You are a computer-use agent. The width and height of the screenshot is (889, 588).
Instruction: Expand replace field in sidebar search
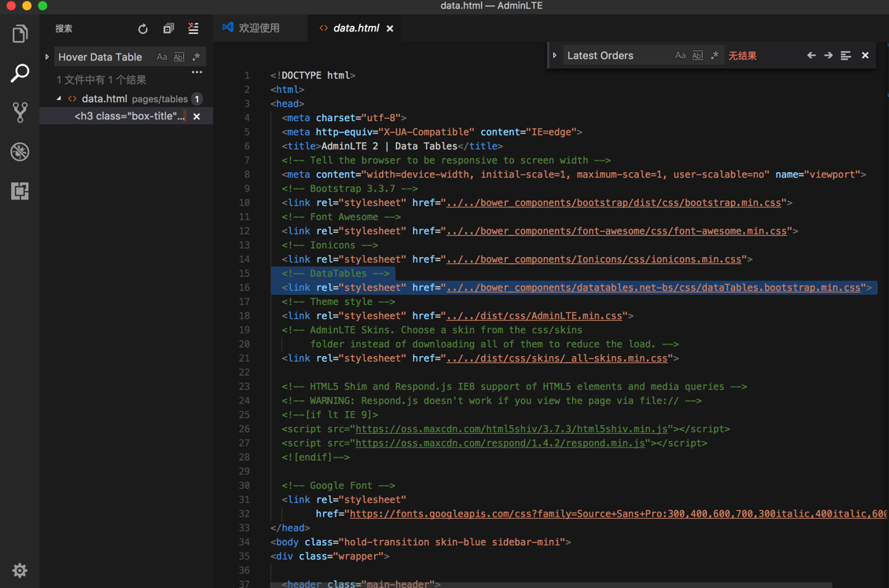point(47,57)
